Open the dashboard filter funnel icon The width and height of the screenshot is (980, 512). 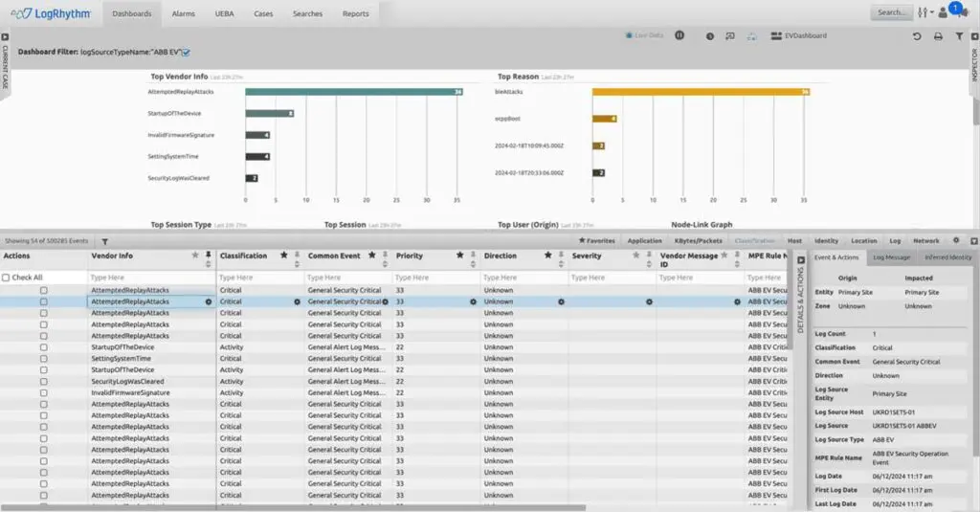tap(959, 36)
